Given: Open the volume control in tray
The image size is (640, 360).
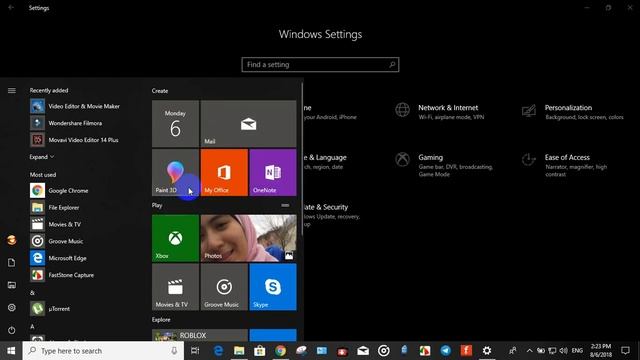Looking at the screenshot, I should click(x=564, y=351).
